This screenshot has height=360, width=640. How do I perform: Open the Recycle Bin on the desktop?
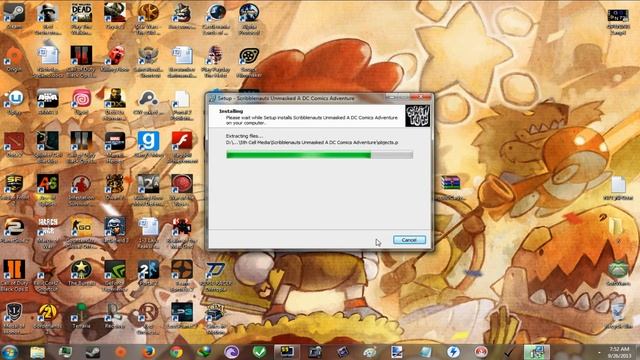tap(618, 315)
